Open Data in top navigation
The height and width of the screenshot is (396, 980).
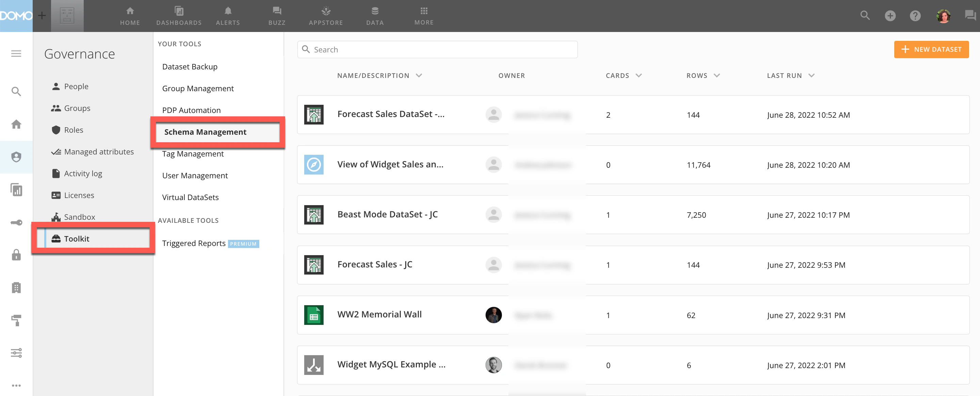click(375, 16)
